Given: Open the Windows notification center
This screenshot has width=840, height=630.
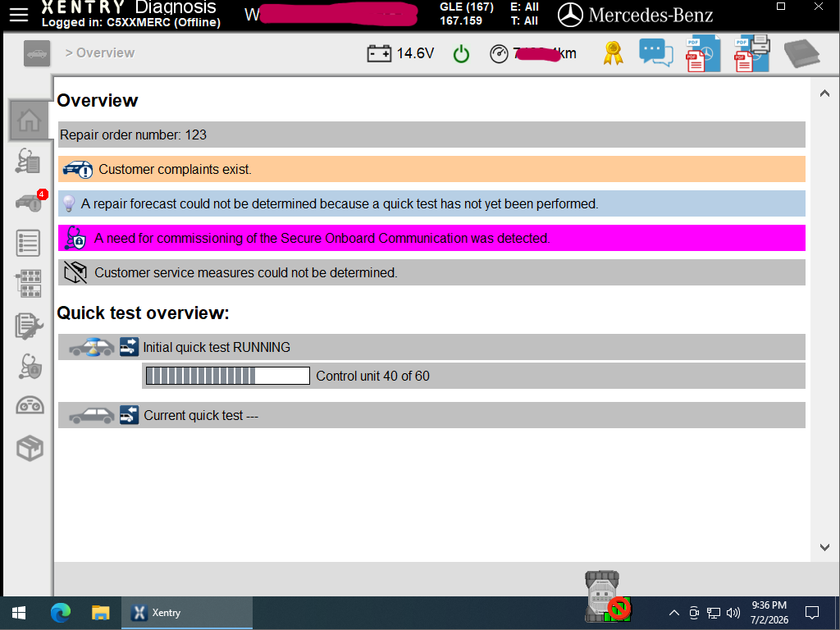Looking at the screenshot, I should pyautogui.click(x=812, y=612).
